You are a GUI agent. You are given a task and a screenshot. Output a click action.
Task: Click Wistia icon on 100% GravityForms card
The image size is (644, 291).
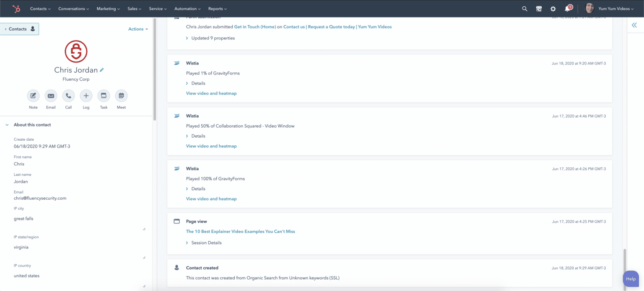pos(177,169)
